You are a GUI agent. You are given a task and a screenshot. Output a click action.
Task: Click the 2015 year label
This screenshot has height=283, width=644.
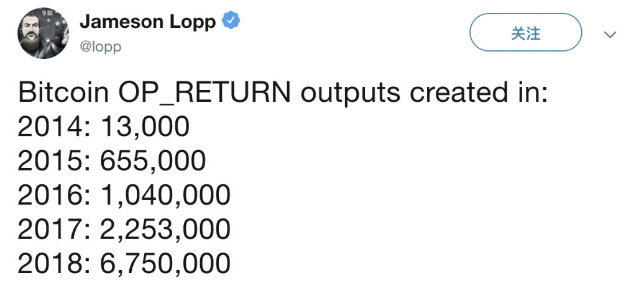(x=50, y=161)
